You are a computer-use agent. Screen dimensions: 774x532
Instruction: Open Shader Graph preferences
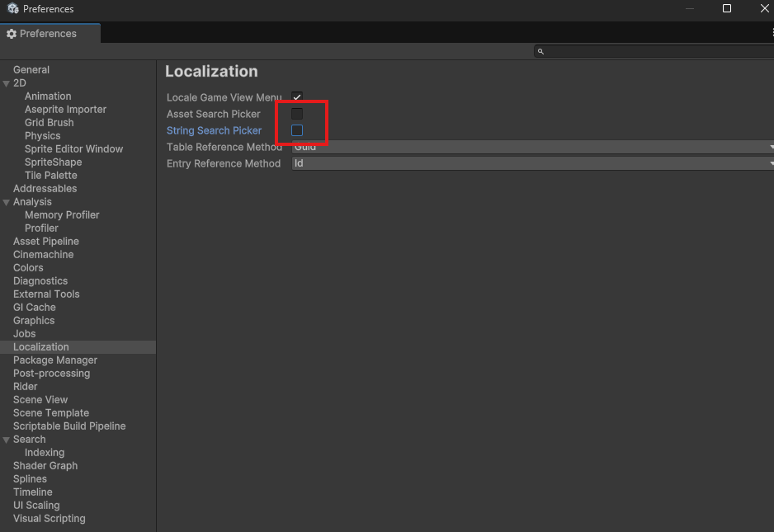coord(45,466)
